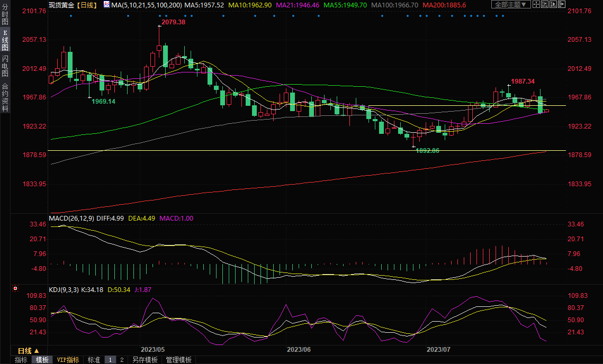Click the MACD(26,12,9) indicator label

[71, 218]
